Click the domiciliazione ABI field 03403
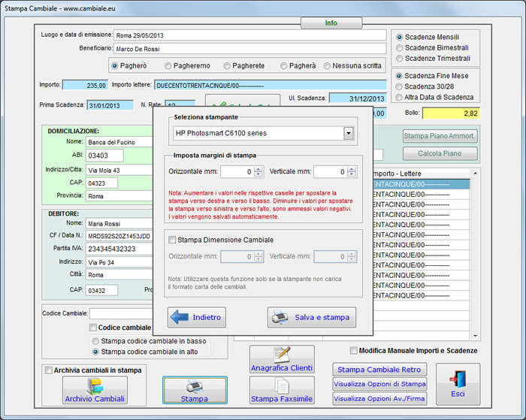The height and width of the screenshot is (420, 526). click(x=104, y=156)
